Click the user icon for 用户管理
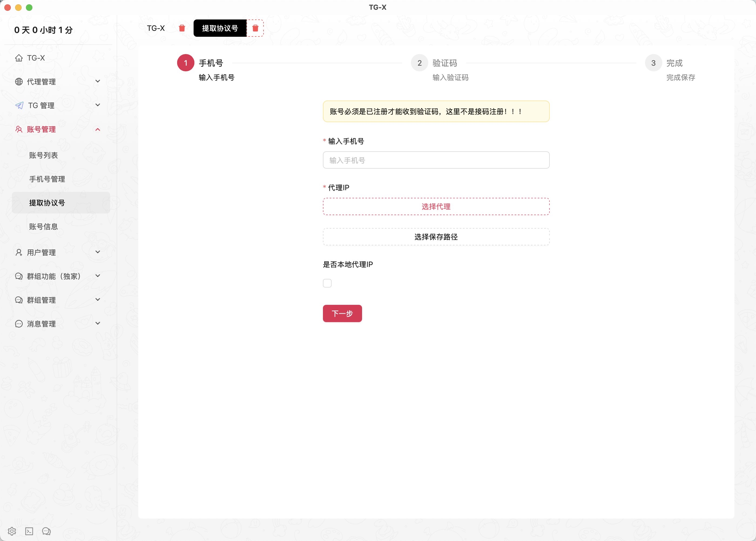756x541 pixels. click(19, 252)
